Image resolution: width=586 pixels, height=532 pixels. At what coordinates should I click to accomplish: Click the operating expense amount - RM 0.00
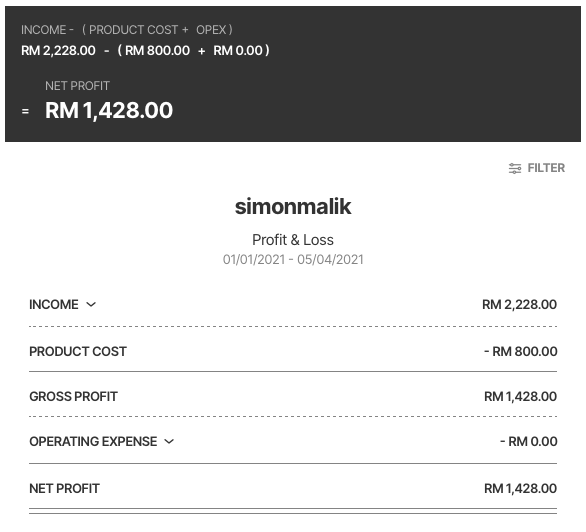[x=528, y=442]
